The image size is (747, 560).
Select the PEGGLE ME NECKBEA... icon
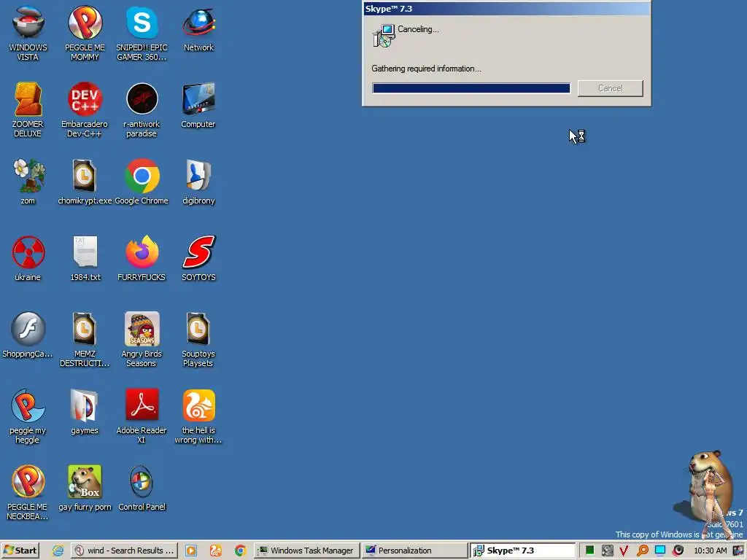(x=28, y=493)
